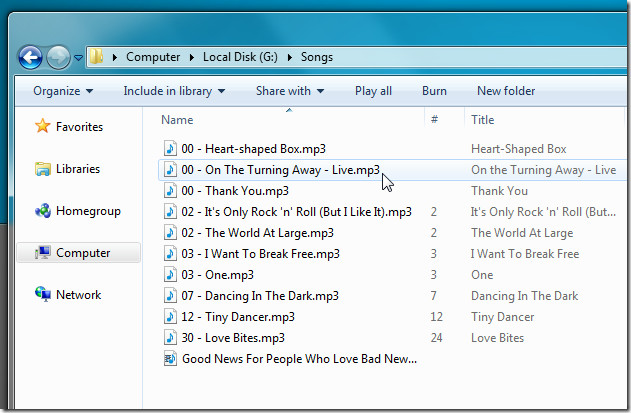
Task: Select 07 - Dancing In The Dark.mp3
Action: [x=260, y=296]
